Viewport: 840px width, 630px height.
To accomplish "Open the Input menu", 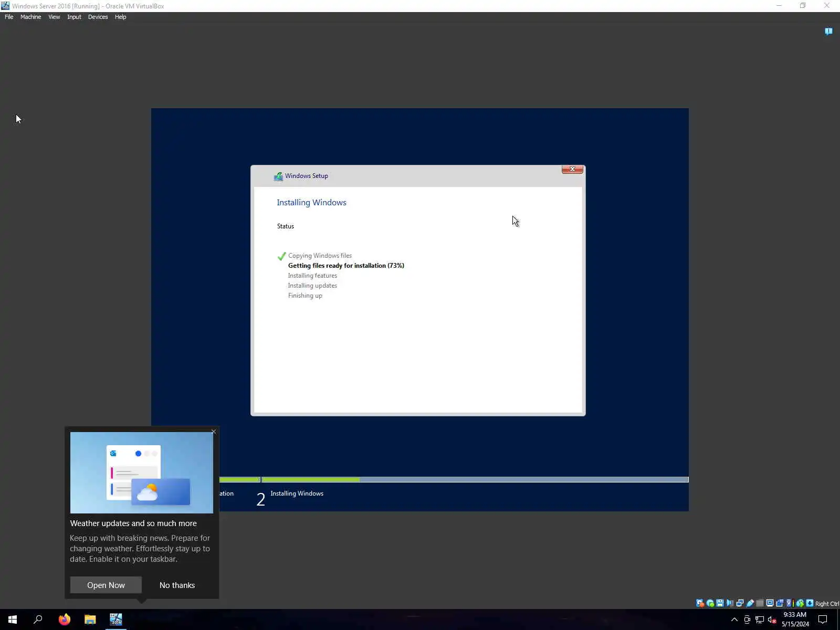I will pyautogui.click(x=74, y=17).
